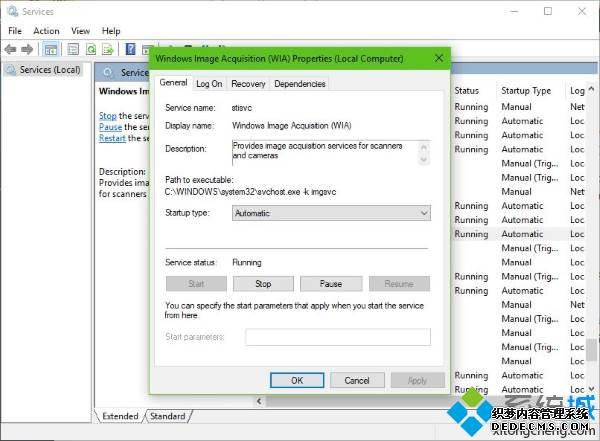Expand the Startup type dropdown
The height and width of the screenshot is (441, 600).
(x=331, y=213)
